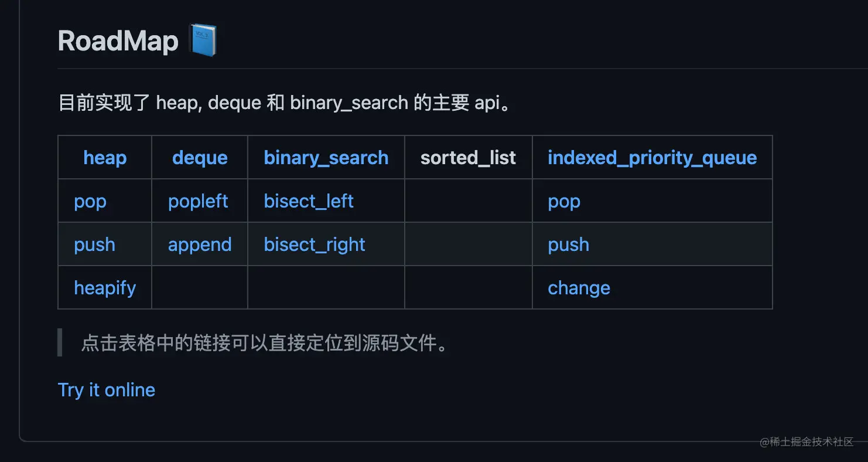The image size is (868, 462).
Task: Click the sorted_list column header
Action: coord(468,158)
